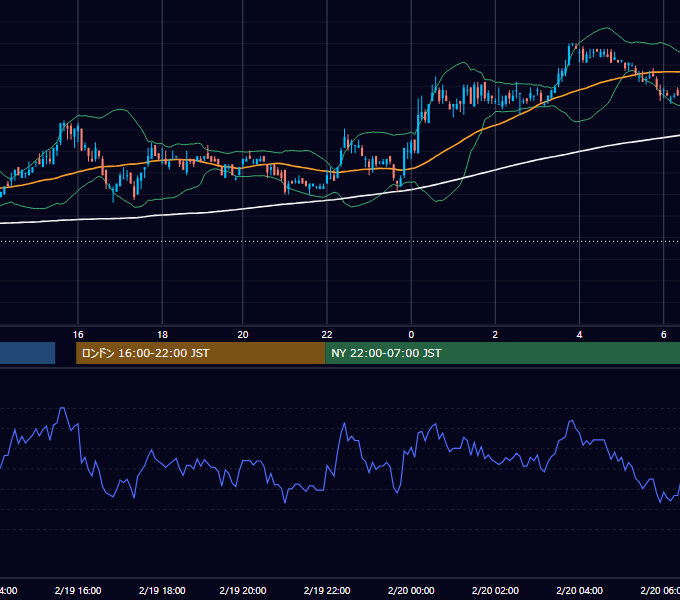Viewport: 680px width, 600px height.
Task: Click the 2/20 04:00 date label
Action: (579, 590)
